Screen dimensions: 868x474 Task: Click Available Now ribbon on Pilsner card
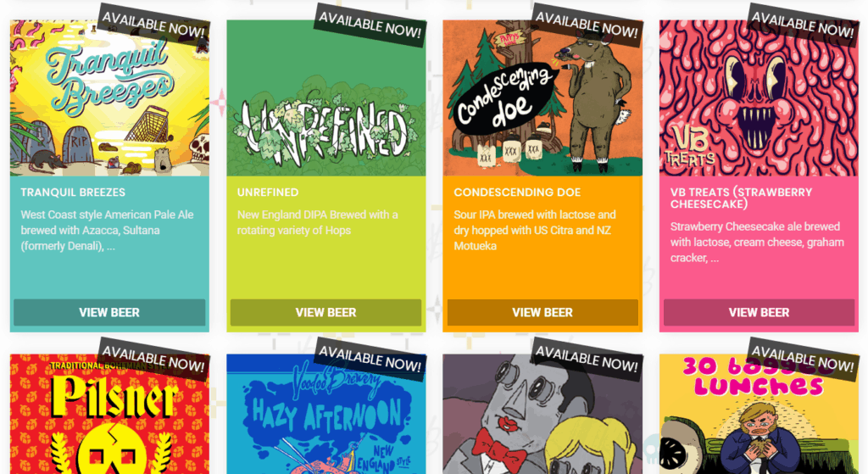(x=153, y=359)
